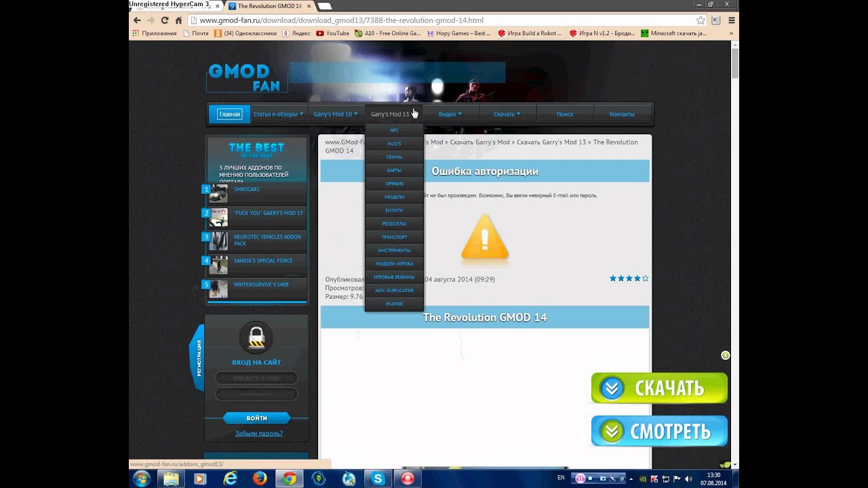Expand the Скачать dropdown menu
Image resolution: width=868 pixels, height=488 pixels.
click(x=507, y=114)
